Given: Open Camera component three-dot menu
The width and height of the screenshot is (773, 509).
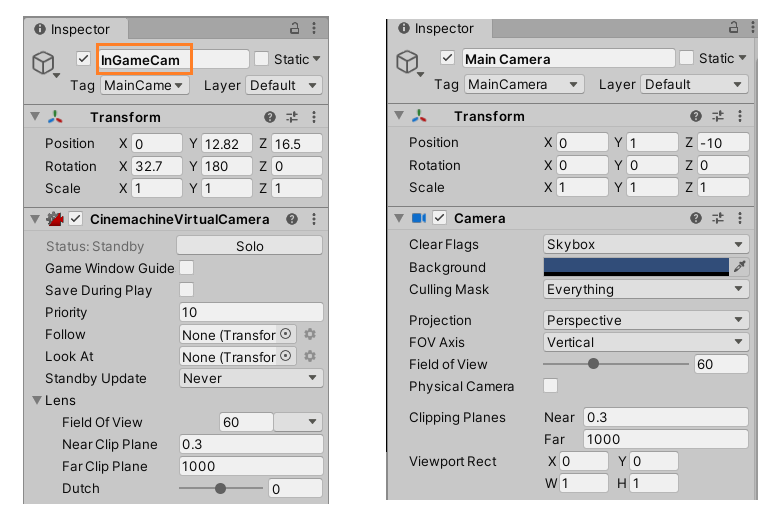Looking at the screenshot, I should (x=739, y=218).
